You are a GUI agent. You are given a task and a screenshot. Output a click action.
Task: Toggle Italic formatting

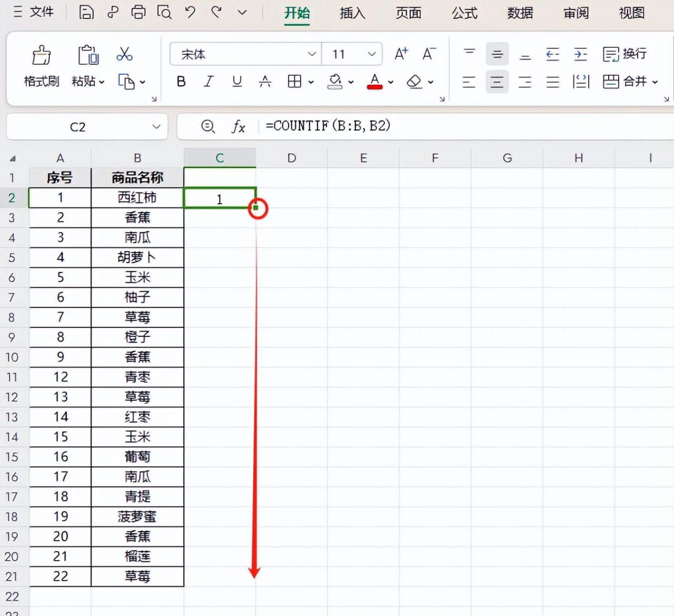209,81
